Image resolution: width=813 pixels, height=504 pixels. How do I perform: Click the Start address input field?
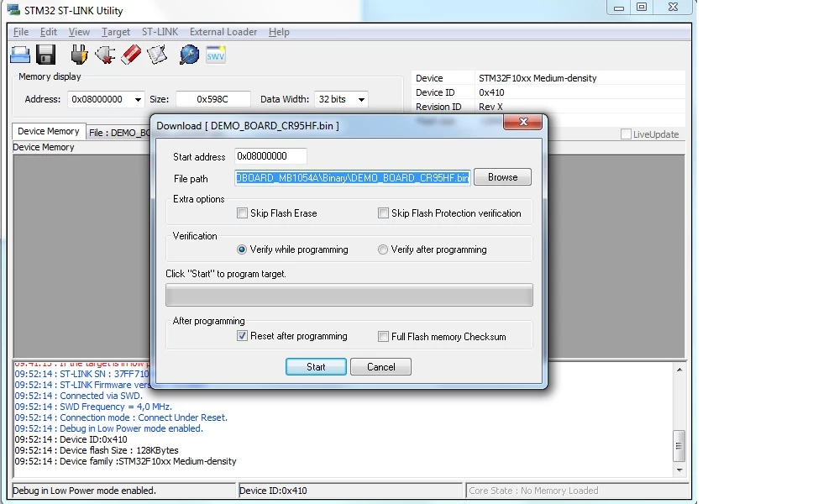coord(270,156)
